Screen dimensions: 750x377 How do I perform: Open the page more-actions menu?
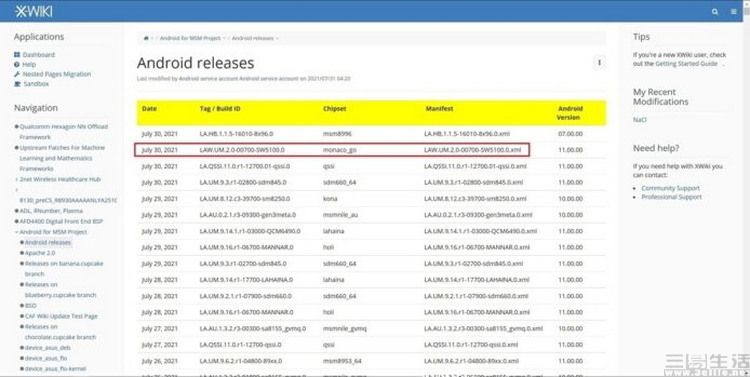point(599,62)
